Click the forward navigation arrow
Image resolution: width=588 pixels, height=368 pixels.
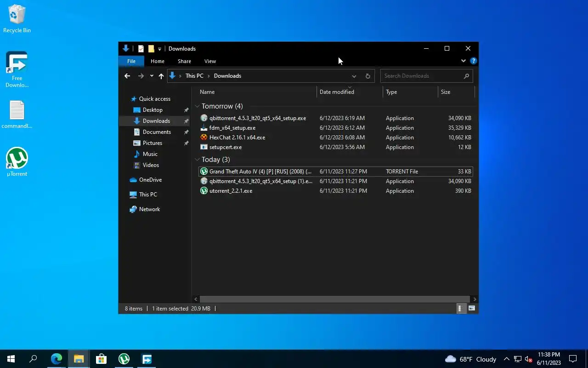tap(141, 76)
